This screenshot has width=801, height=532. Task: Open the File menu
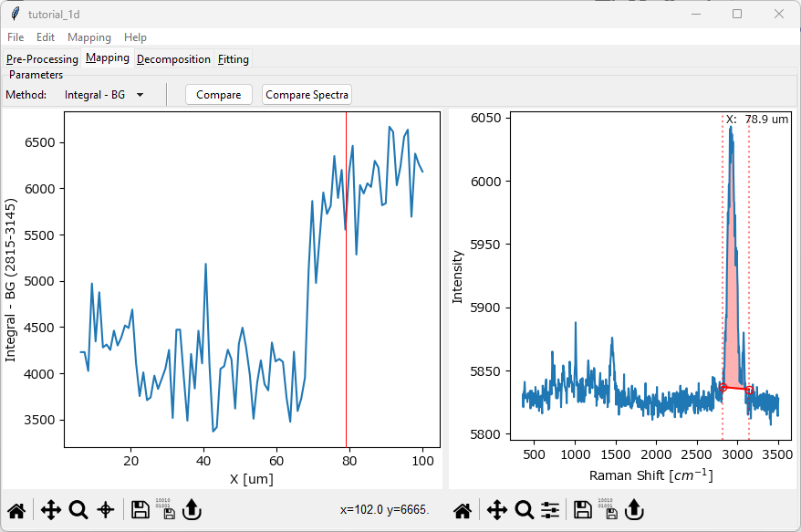coord(16,37)
